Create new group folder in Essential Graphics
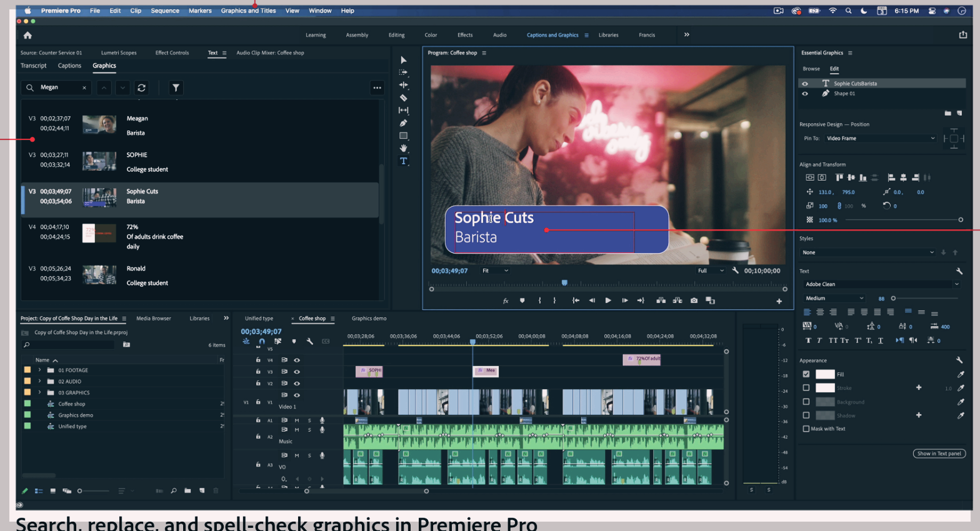 pyautogui.click(x=947, y=113)
